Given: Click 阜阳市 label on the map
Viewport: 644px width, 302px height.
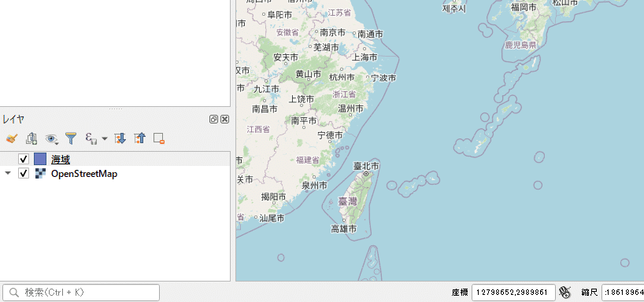Looking at the screenshot, I should click(279, 15).
